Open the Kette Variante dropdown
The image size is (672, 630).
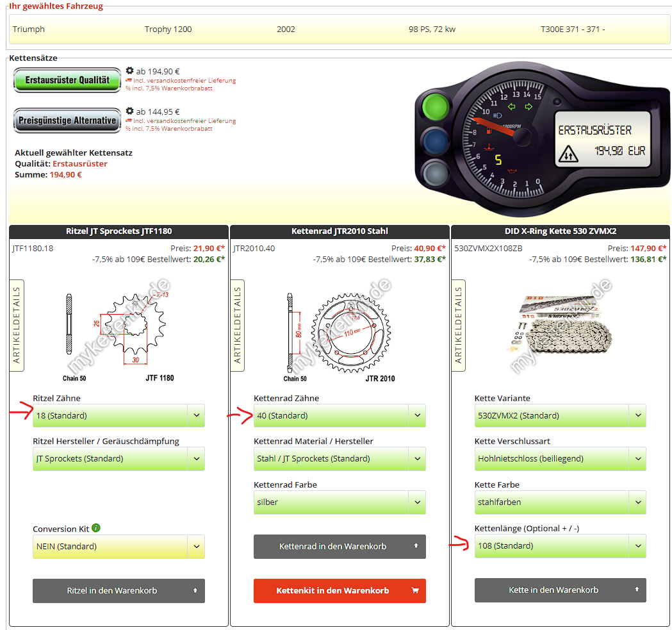pyautogui.click(x=560, y=415)
